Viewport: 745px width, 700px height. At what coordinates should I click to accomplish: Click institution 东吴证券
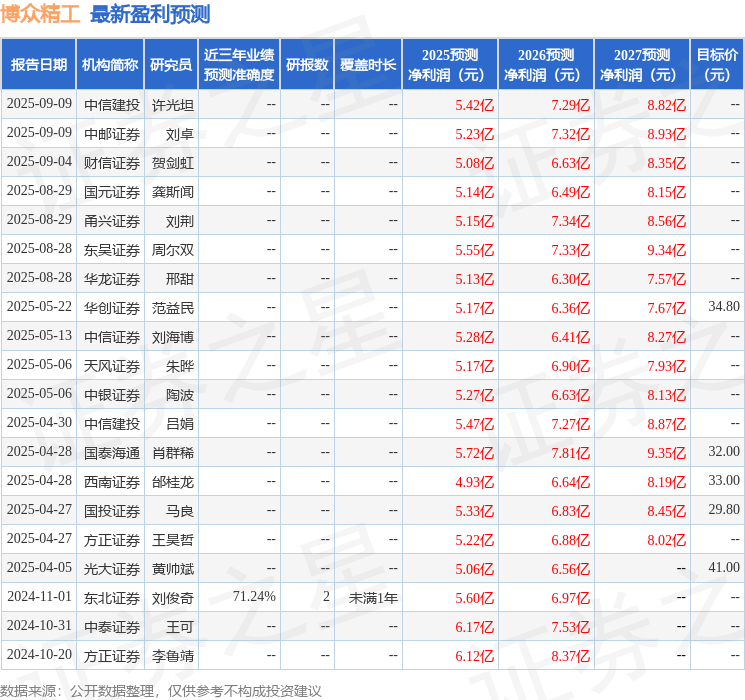point(112,250)
